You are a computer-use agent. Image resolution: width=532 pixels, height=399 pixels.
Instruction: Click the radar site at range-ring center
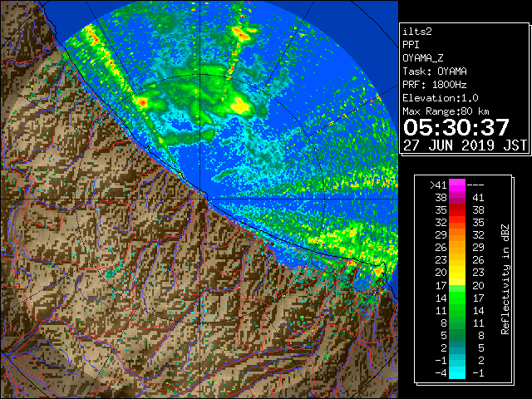click(200, 199)
